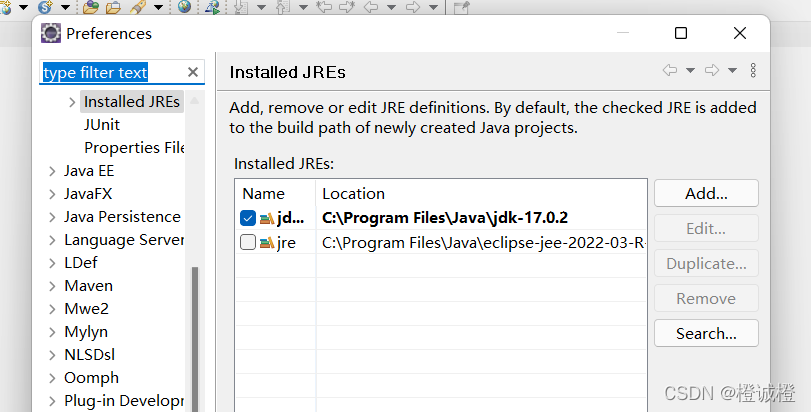
Task: Click the Duplicate... button
Action: click(x=706, y=264)
